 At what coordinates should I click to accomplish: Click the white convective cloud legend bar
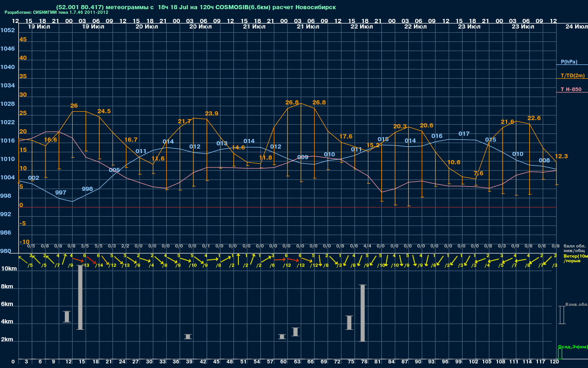[x=561, y=315]
